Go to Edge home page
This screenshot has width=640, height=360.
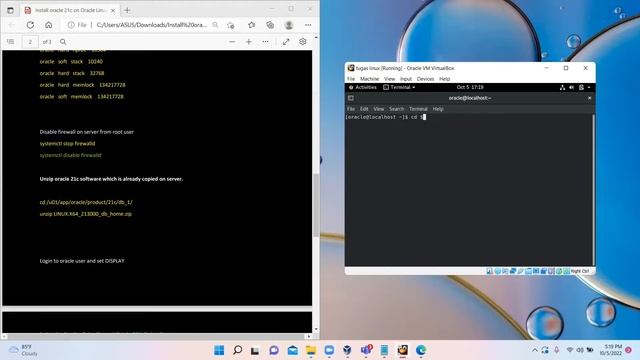point(49,25)
